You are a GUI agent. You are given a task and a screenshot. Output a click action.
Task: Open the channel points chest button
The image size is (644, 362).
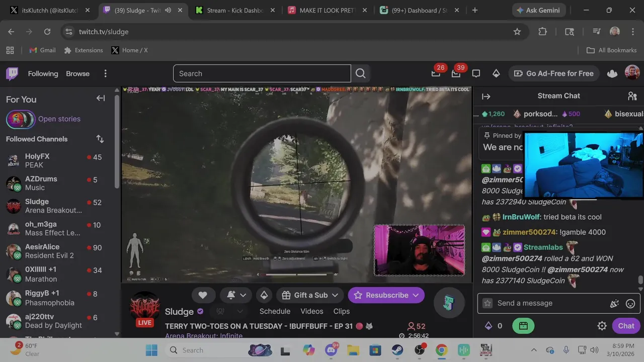(523, 326)
